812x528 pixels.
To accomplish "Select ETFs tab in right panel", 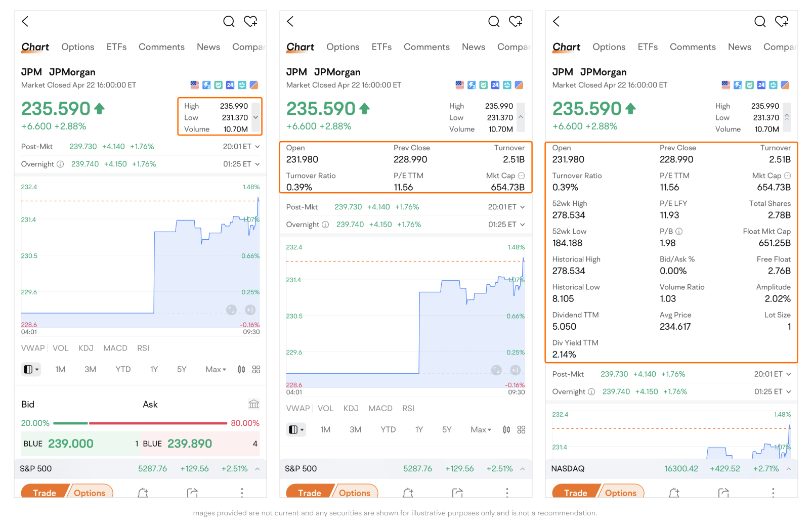I will click(x=647, y=47).
